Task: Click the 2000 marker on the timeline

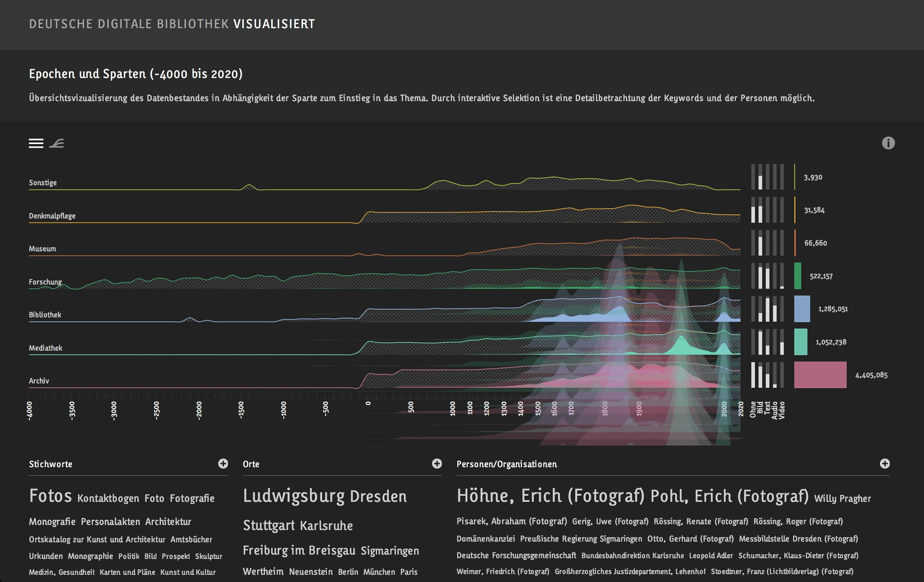Action: coord(724,409)
